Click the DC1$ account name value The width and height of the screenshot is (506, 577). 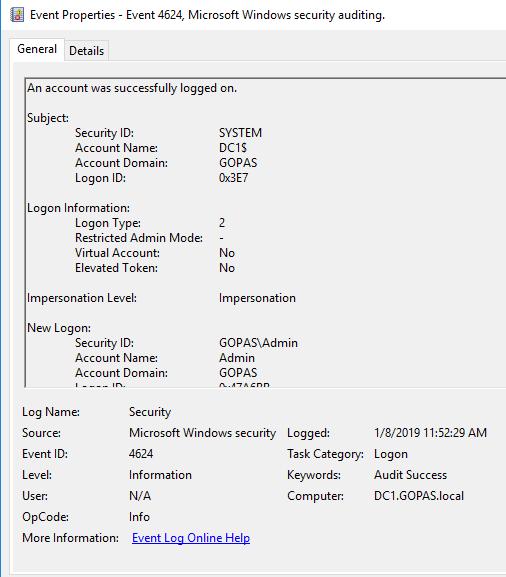point(233,148)
